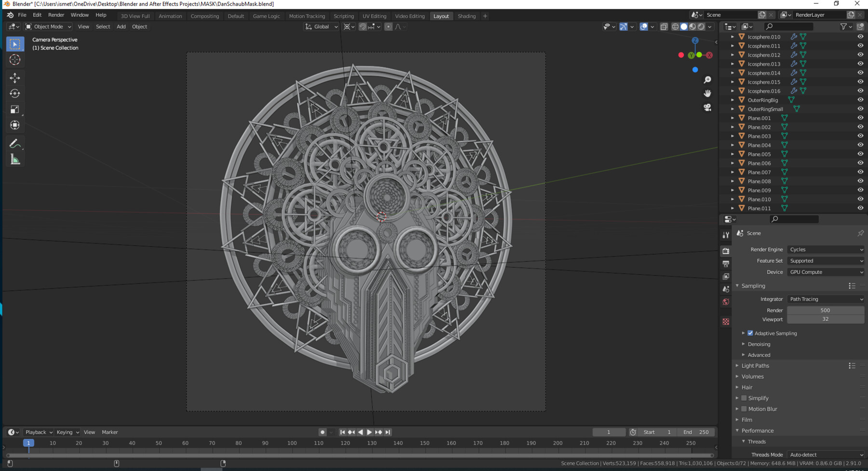Enable the Motion Blur checkbox
This screenshot has width=868, height=471.
(x=743, y=408)
